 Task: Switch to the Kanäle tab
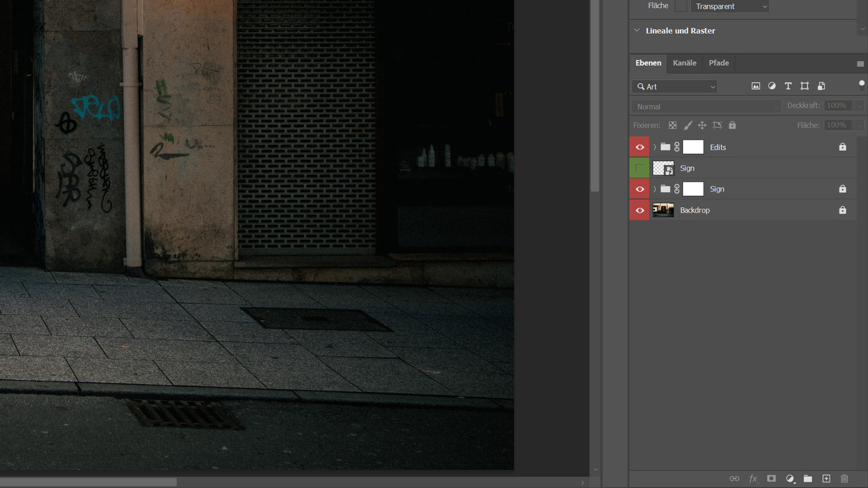[x=684, y=63]
